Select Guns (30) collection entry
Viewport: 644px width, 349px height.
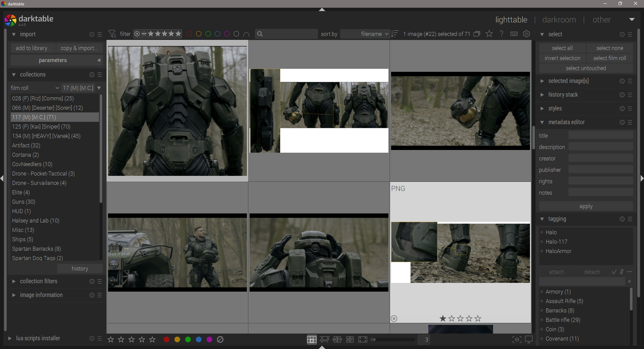coord(23,202)
